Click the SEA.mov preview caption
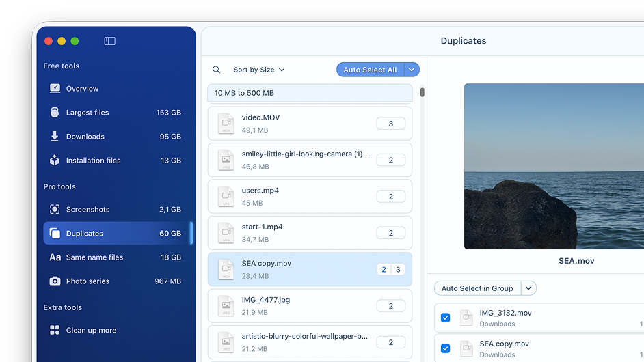The width and height of the screenshot is (644, 362). pos(576,261)
